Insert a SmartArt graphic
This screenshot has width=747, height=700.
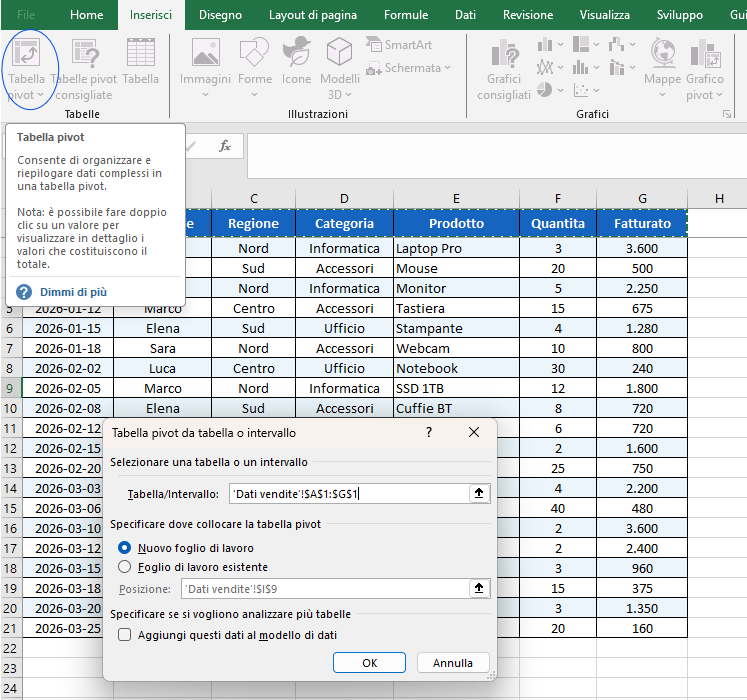pos(399,45)
